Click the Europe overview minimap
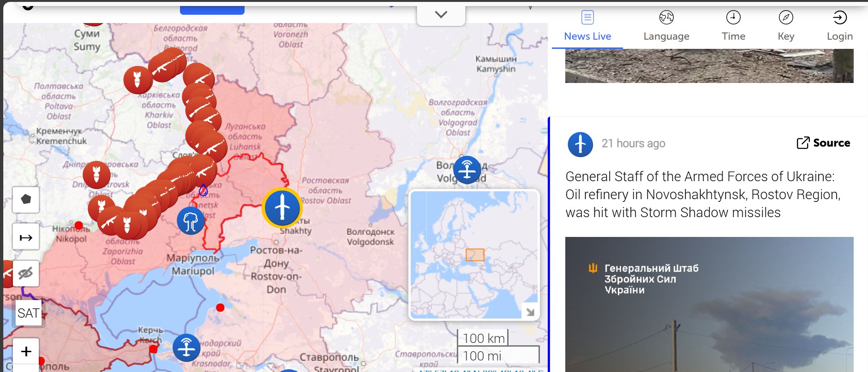Image resolution: width=868 pixels, height=372 pixels. (474, 255)
